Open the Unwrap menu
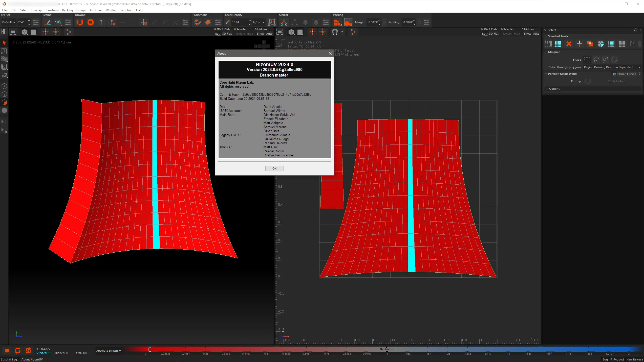 click(36, 10)
